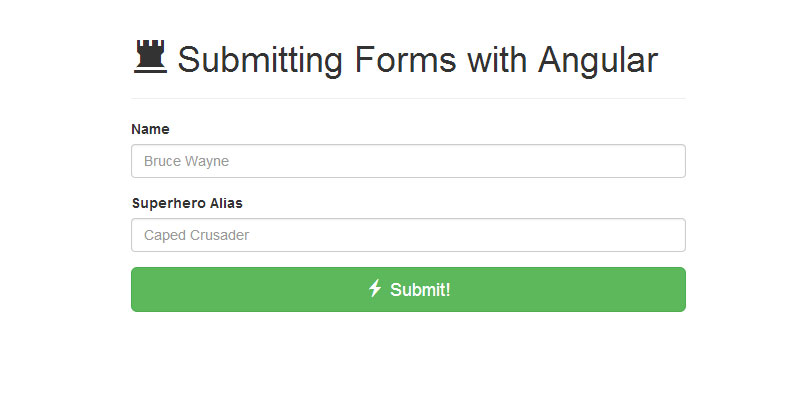Screen dimensions: 800x400
Task: Click the lightning bolt icon on Submit
Action: pyautogui.click(x=375, y=289)
